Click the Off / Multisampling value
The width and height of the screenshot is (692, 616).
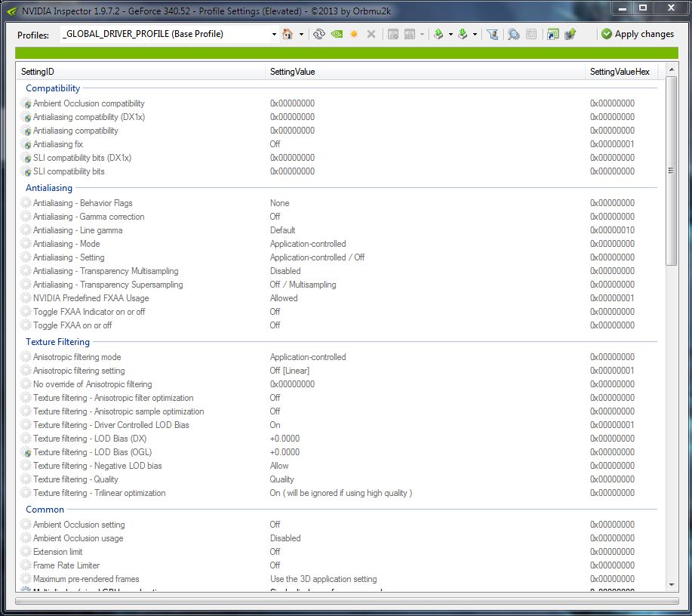(303, 285)
